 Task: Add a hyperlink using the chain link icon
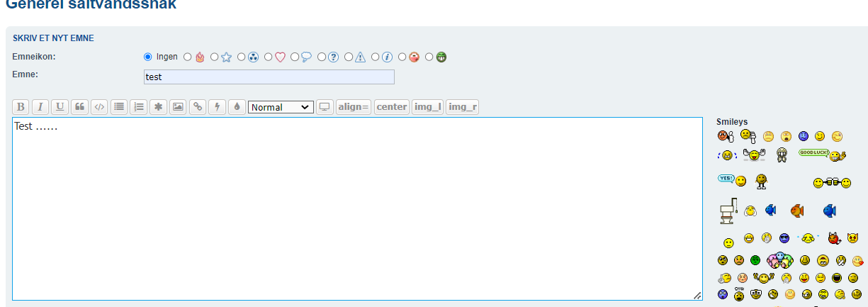[x=198, y=107]
